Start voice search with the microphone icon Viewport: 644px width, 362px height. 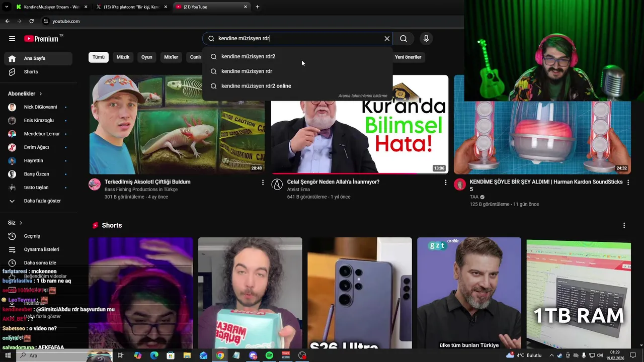pos(426,39)
